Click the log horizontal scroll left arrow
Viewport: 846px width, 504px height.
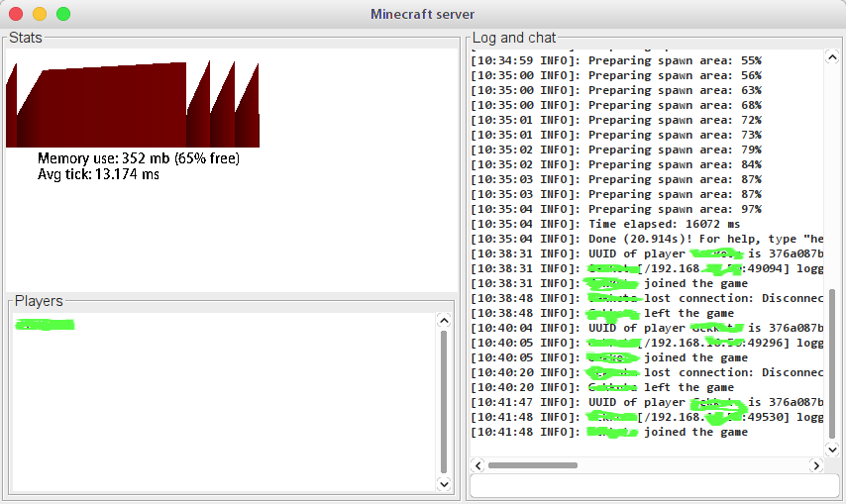tap(477, 465)
